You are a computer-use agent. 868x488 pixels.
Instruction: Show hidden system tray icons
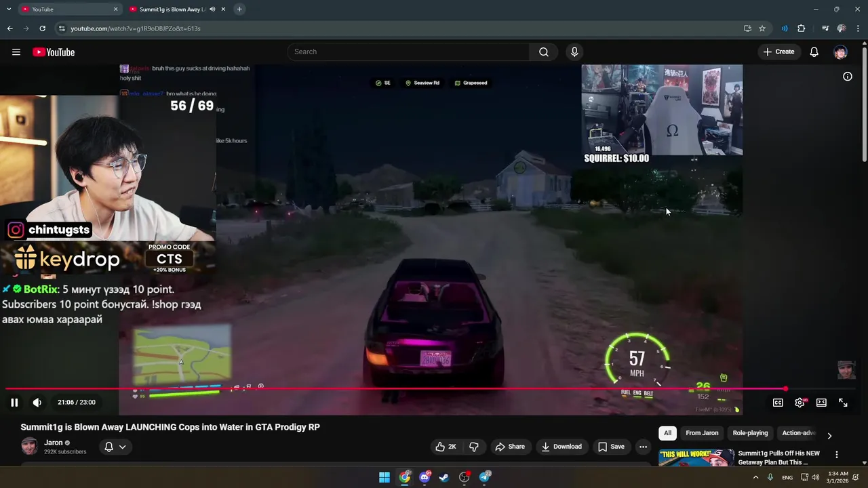pos(755,477)
